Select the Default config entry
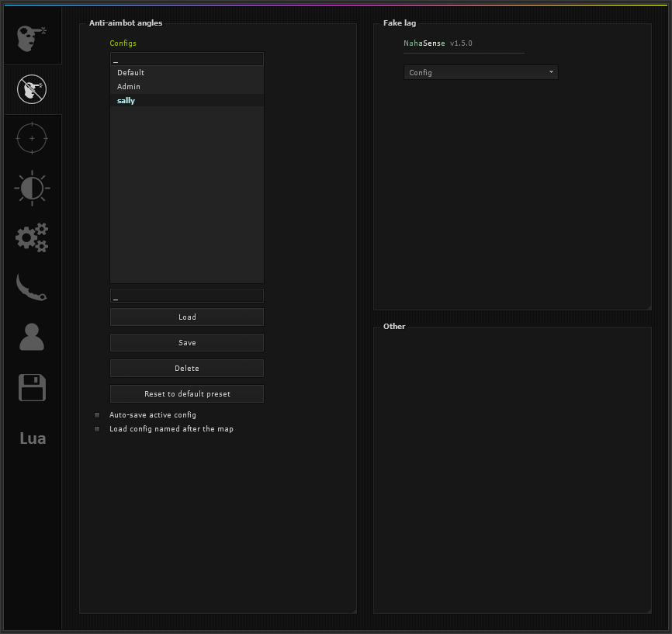The image size is (672, 634). 187,72
